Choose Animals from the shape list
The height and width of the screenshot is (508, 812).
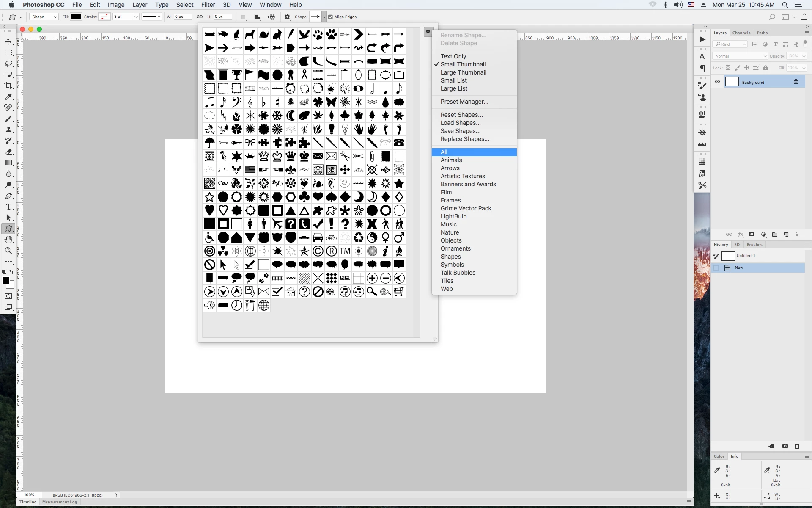[x=451, y=160]
